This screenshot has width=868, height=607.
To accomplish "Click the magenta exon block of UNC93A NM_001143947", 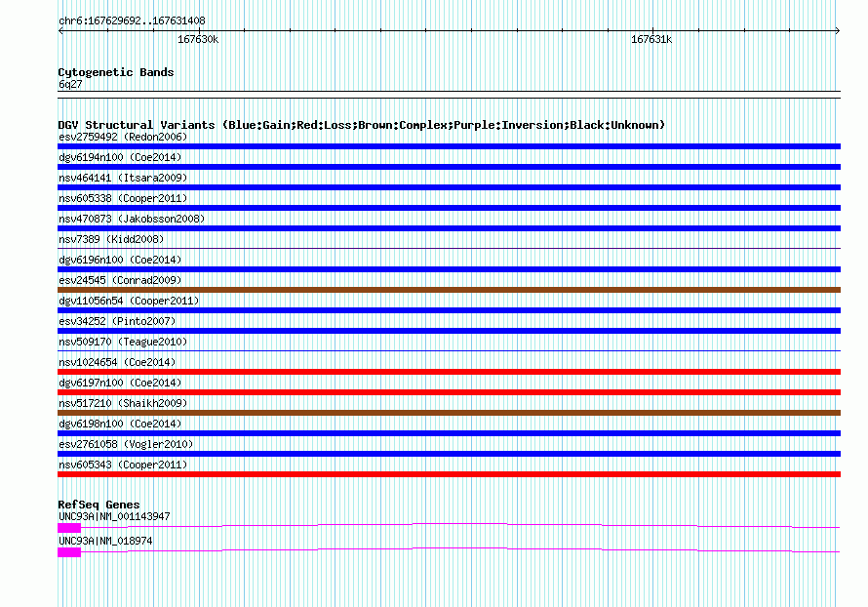I will click(69, 528).
